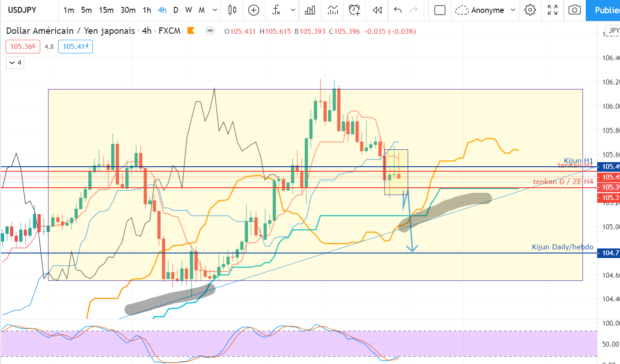
Task: Open the indicator templates icon
Action: point(333,10)
